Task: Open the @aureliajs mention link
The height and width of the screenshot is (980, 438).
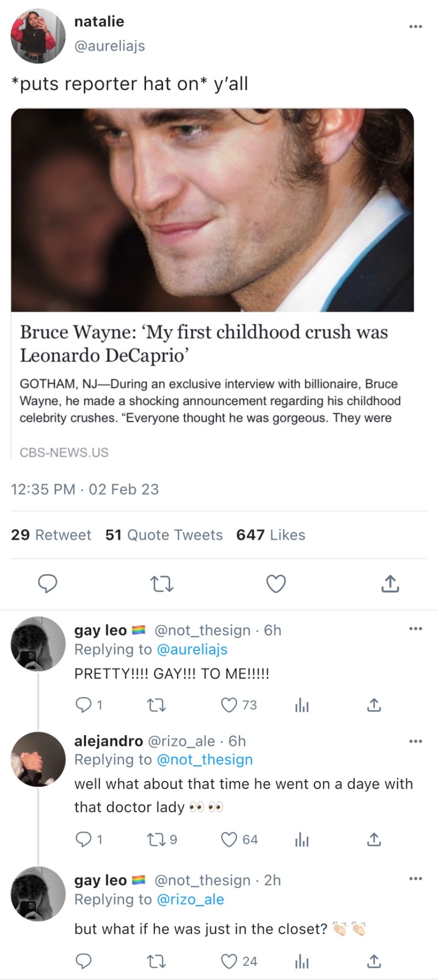Action: pyautogui.click(x=192, y=649)
